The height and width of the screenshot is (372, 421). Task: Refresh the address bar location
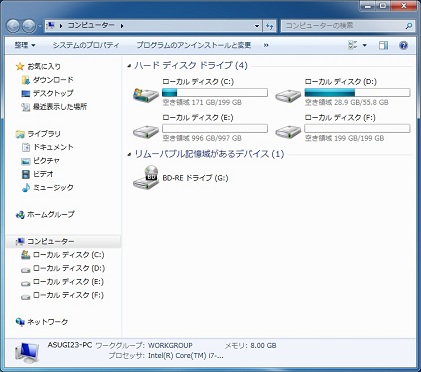click(269, 26)
